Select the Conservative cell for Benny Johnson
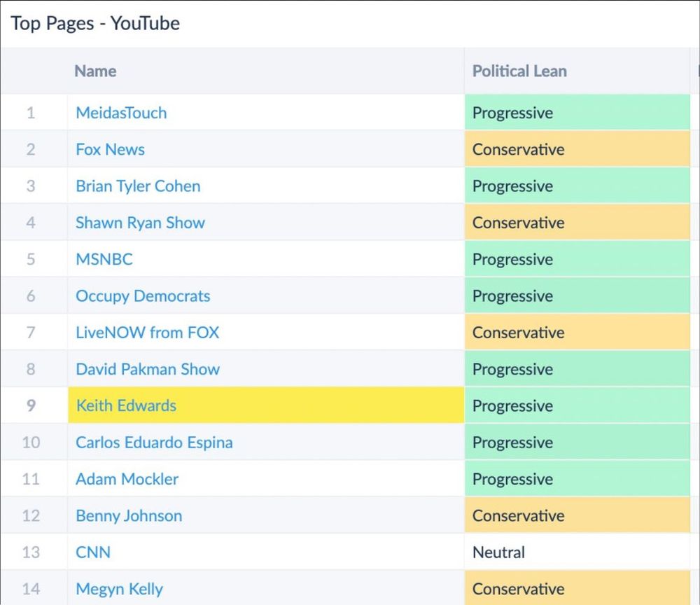 (577, 515)
